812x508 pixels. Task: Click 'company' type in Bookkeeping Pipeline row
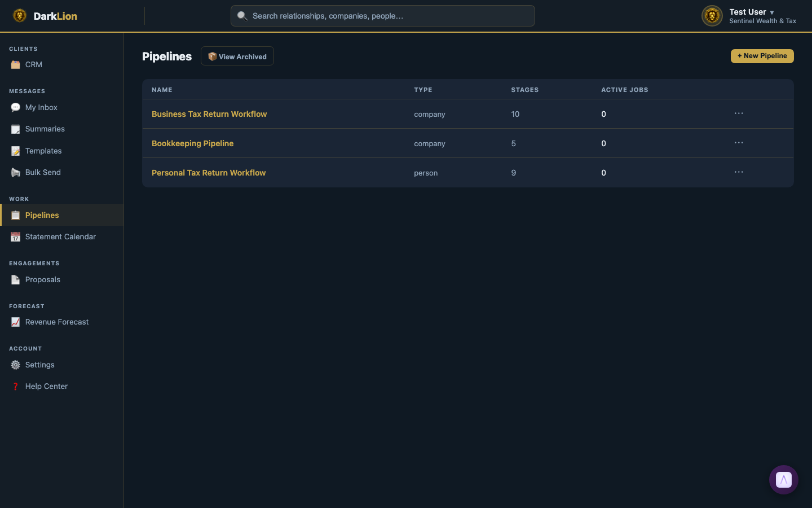pos(430,143)
